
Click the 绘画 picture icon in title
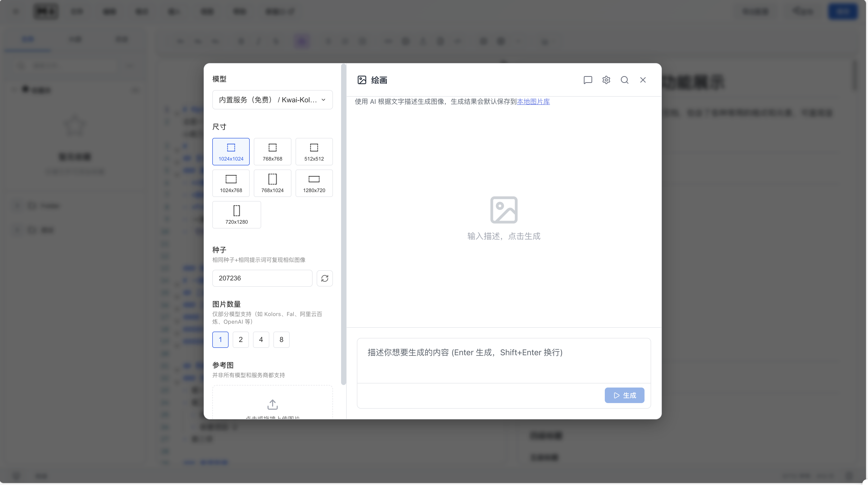pyautogui.click(x=362, y=80)
